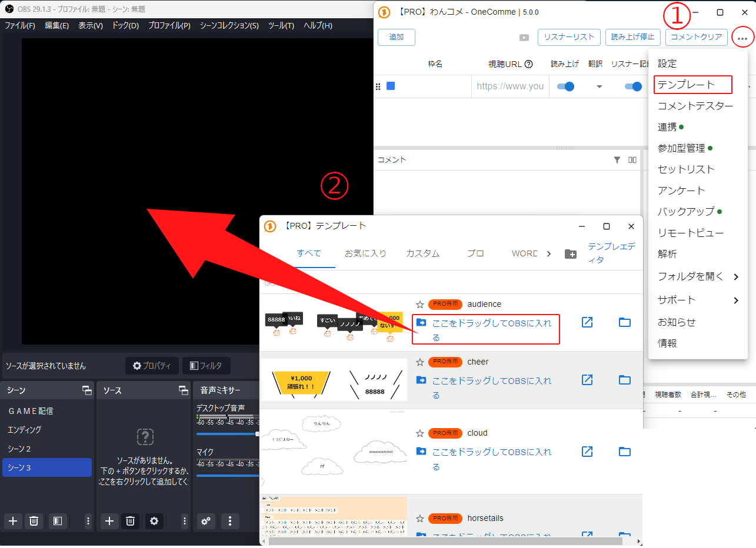This screenshot has width=756, height=548.
Task: Click the 追加 button in OneComme
Action: tap(397, 37)
